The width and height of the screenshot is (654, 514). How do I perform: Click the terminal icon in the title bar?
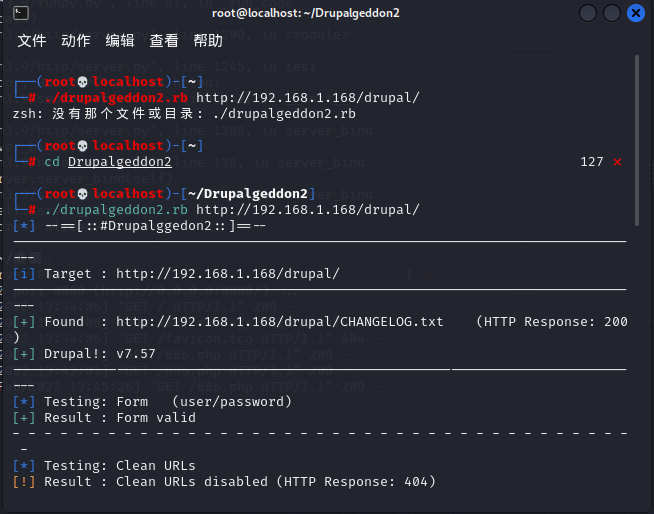21,13
